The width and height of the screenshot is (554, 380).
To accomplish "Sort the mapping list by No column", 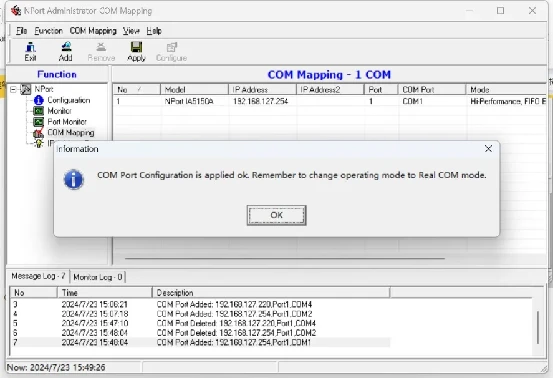I will [136, 90].
